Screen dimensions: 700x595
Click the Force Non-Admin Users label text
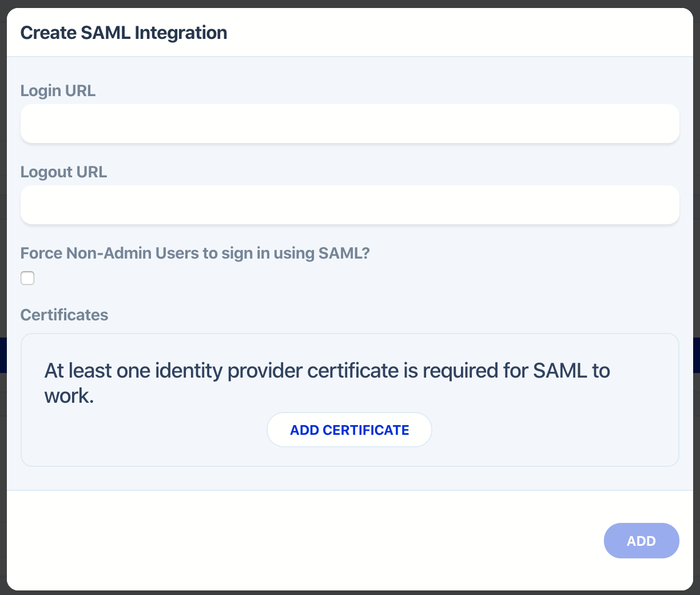195,253
